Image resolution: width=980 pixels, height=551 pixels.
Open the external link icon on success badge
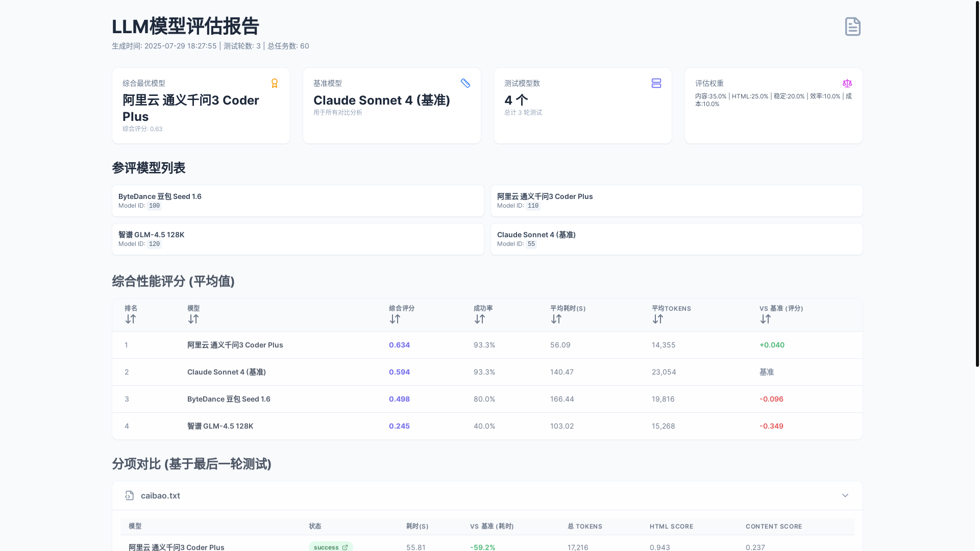pyautogui.click(x=345, y=547)
